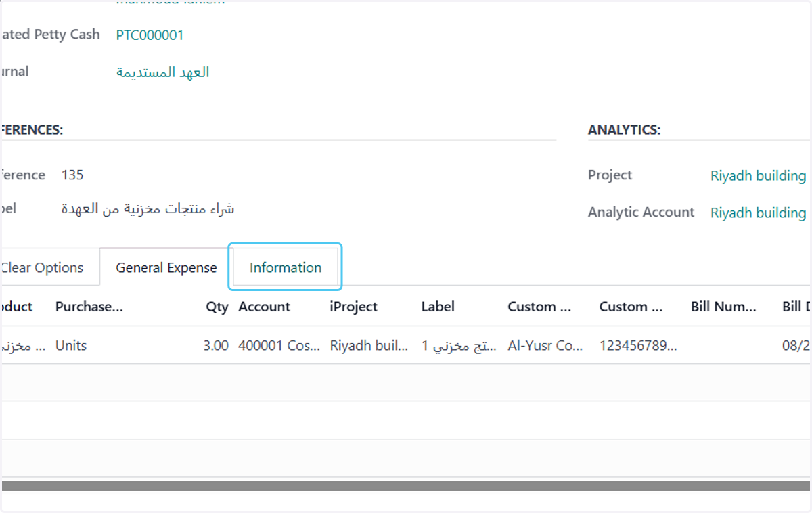The width and height of the screenshot is (812, 513).
Task: Sort by the Qty column header
Action: [x=217, y=307]
